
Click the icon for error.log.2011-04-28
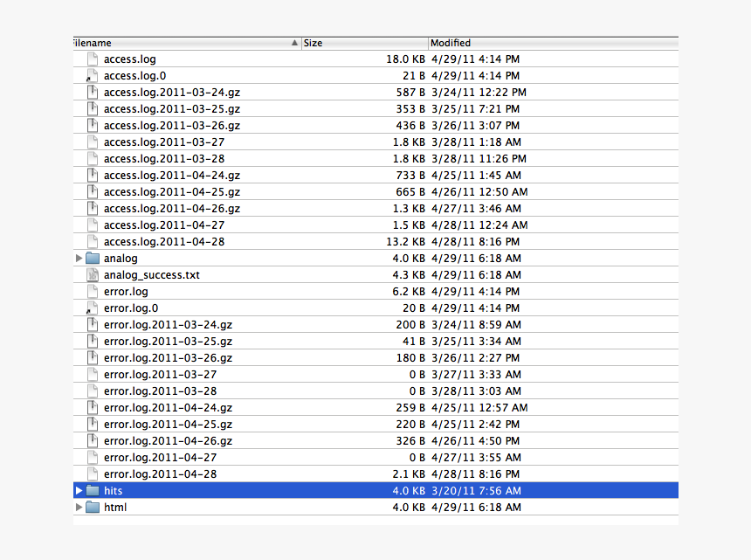[x=92, y=474]
